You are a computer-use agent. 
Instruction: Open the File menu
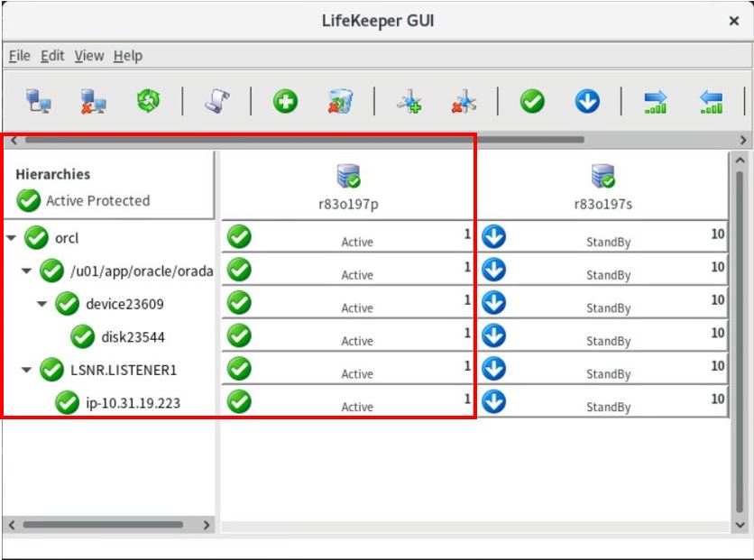[19, 56]
